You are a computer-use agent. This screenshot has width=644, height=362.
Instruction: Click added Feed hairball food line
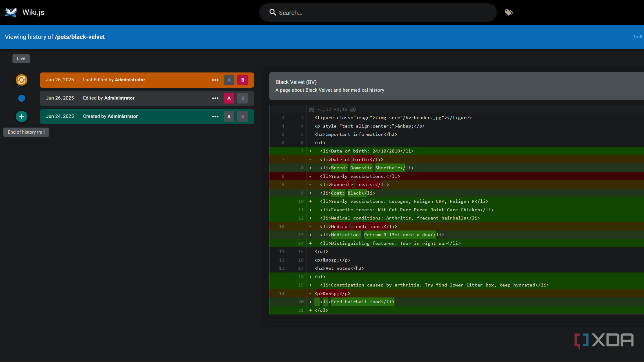click(457, 302)
